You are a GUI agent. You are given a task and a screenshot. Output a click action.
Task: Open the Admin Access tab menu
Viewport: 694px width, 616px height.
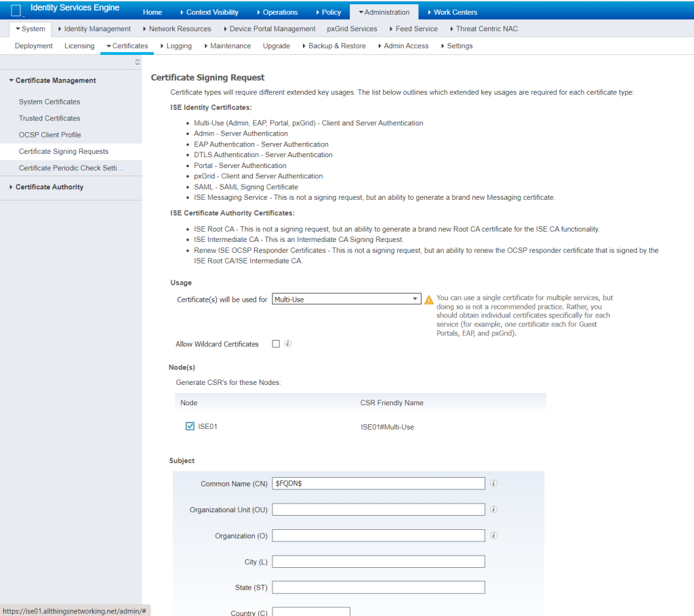[x=403, y=46]
